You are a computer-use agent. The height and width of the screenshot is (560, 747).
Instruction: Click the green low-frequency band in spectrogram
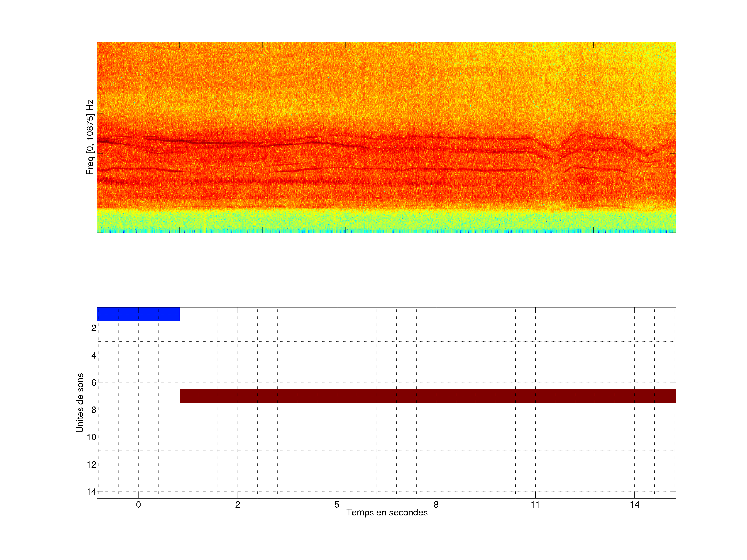pyautogui.click(x=386, y=221)
